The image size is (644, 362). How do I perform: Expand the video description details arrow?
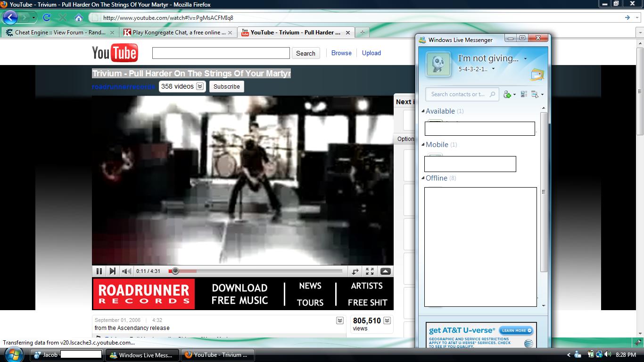pos(340,321)
